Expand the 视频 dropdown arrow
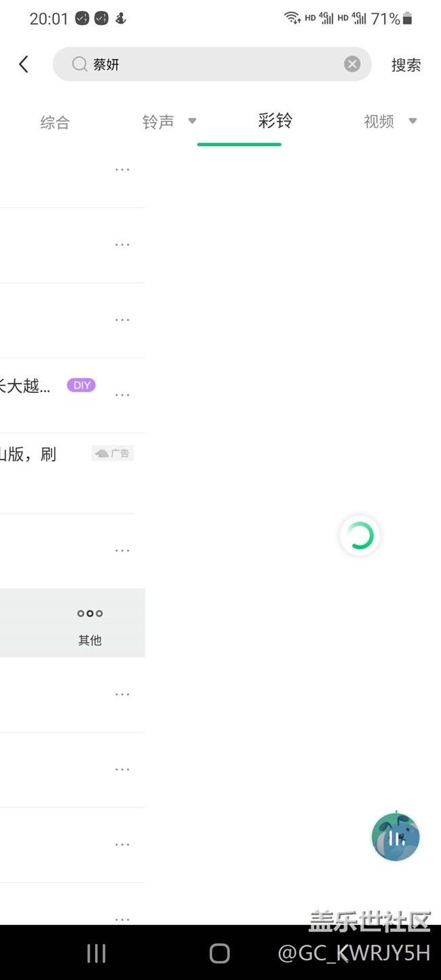Screen dimensions: 441x980 pyautogui.click(x=413, y=121)
